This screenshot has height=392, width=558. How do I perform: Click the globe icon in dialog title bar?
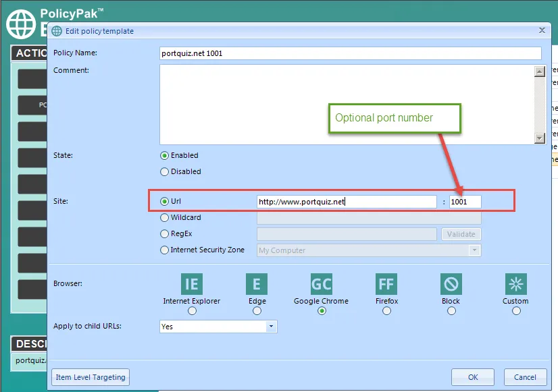pos(57,31)
